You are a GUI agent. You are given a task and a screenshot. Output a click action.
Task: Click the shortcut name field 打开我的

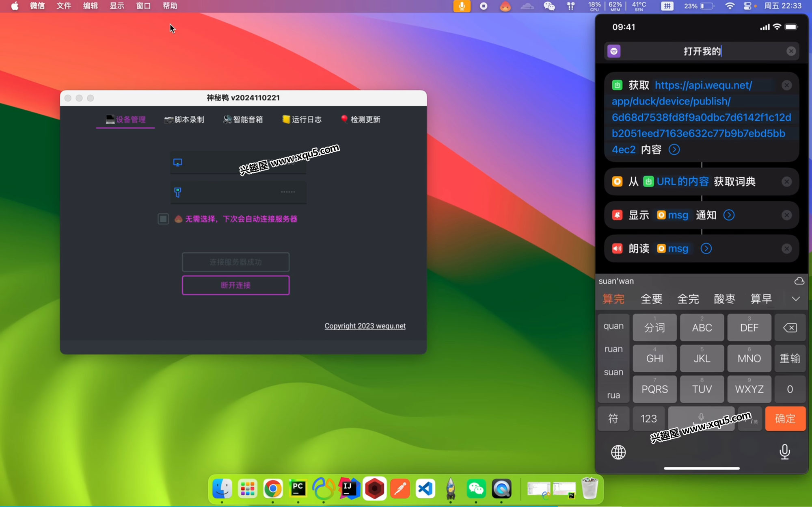[702, 51]
